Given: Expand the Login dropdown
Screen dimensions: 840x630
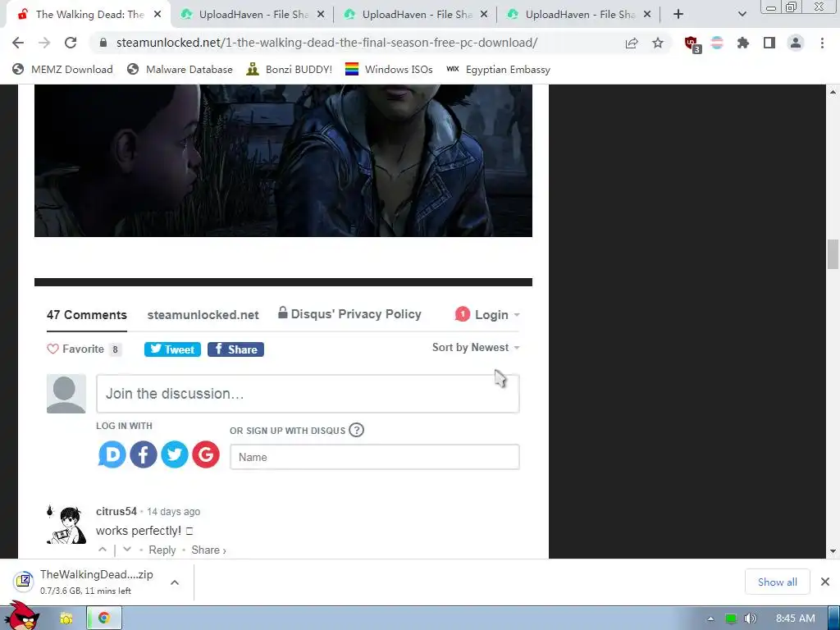Looking at the screenshot, I should click(x=487, y=314).
